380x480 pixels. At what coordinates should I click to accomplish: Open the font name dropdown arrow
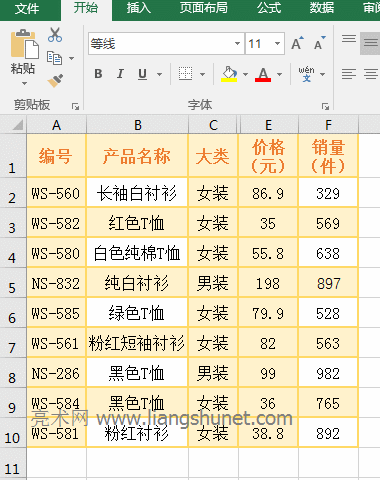point(237,44)
